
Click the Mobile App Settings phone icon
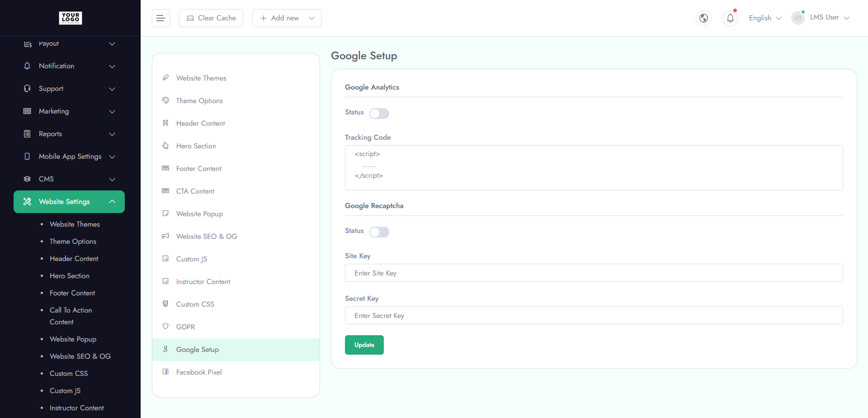pyautogui.click(x=27, y=157)
